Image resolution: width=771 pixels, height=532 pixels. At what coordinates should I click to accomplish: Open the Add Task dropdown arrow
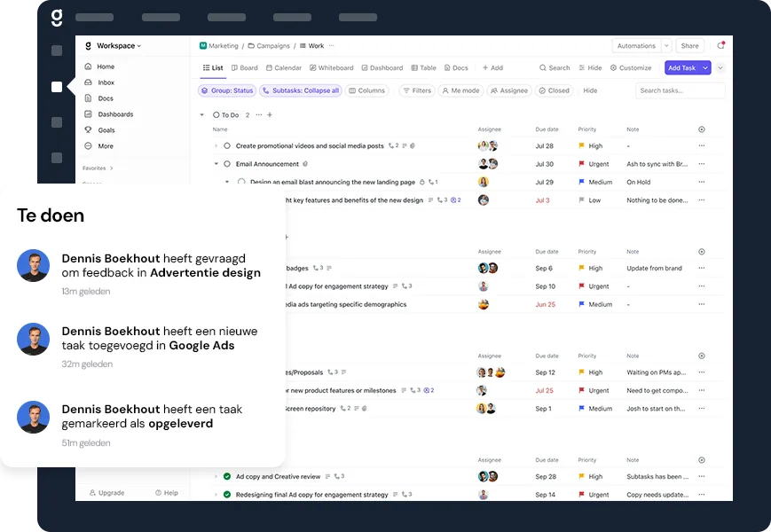(705, 67)
